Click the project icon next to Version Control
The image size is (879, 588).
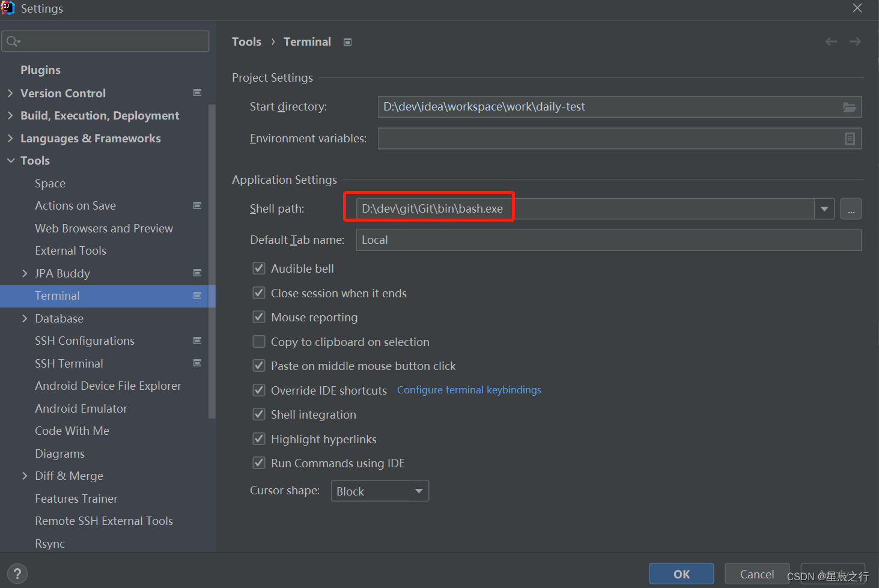pyautogui.click(x=197, y=92)
